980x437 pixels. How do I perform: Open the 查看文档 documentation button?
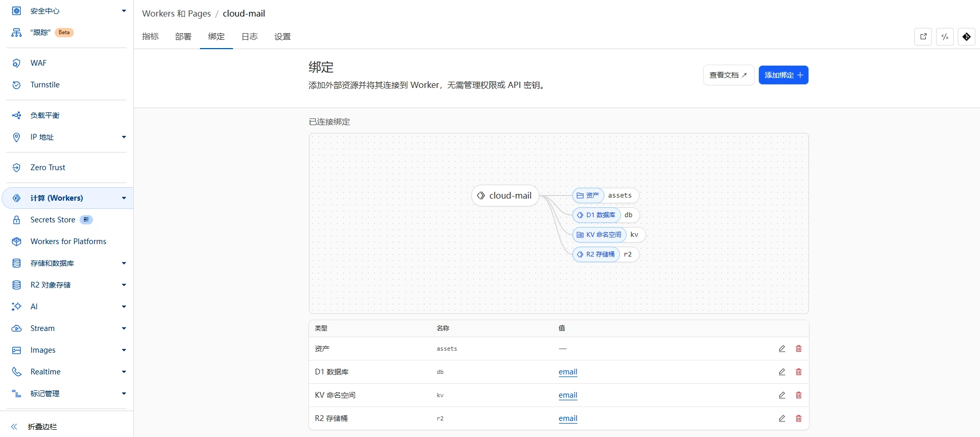[728, 75]
